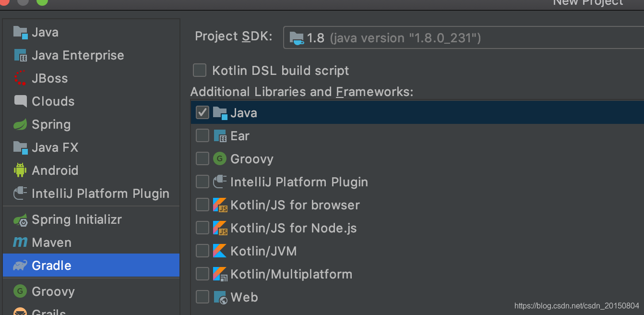This screenshot has width=644, height=315.
Task: Click the Java label in frameworks list
Action: click(244, 113)
